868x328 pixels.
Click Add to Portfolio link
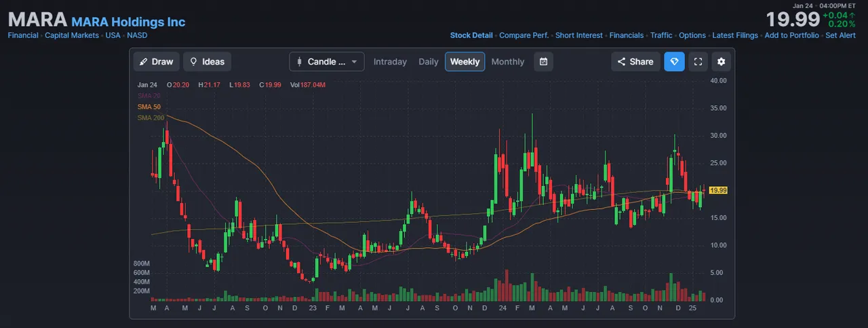point(791,35)
